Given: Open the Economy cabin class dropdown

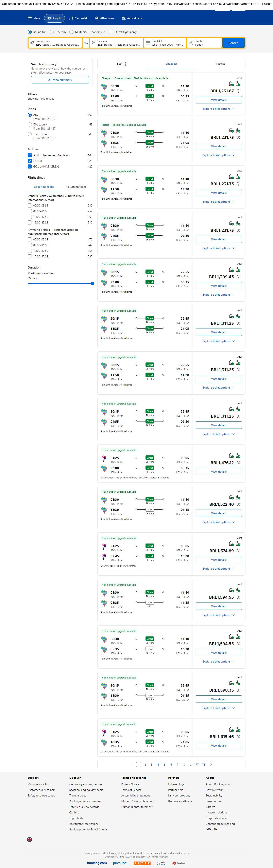Looking at the screenshot, I should (98, 32).
